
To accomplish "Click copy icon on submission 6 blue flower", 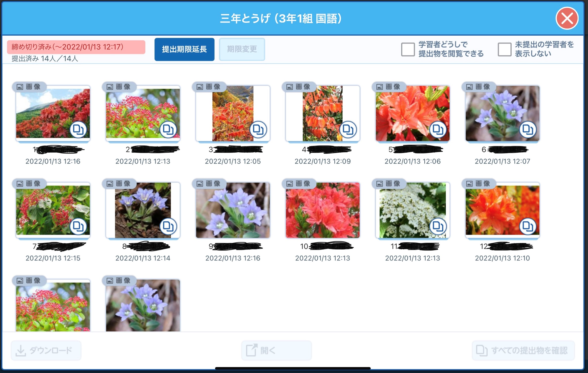I will coord(528,129).
